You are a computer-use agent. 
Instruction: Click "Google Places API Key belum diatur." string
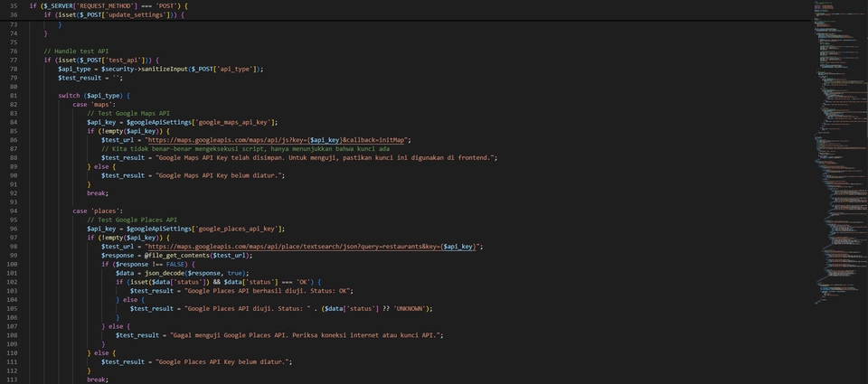223,361
